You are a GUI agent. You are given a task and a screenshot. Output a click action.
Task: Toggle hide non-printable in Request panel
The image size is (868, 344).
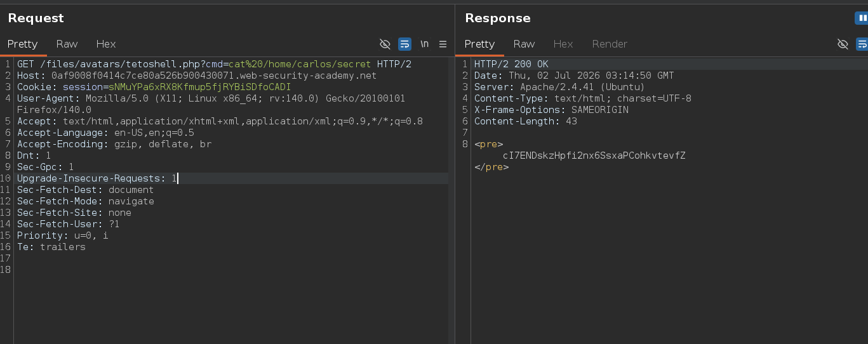tap(385, 44)
